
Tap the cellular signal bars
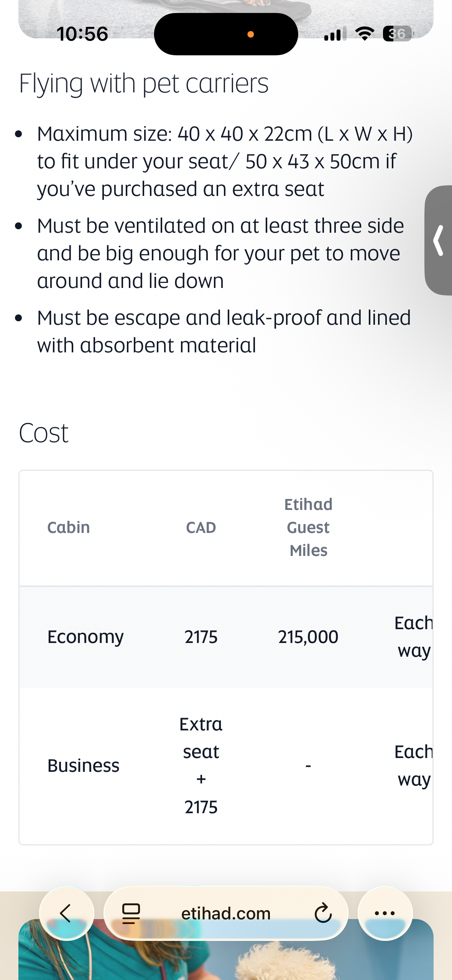(335, 34)
